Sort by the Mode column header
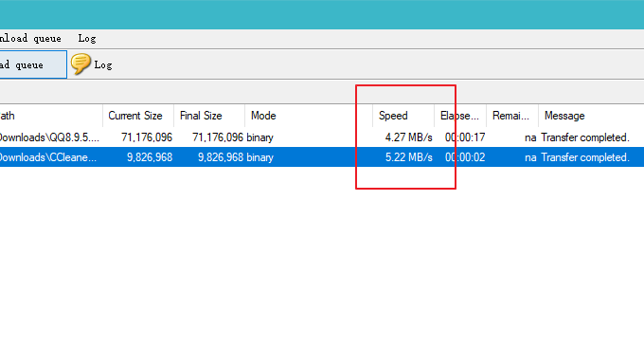The width and height of the screenshot is (644, 347). 309,116
